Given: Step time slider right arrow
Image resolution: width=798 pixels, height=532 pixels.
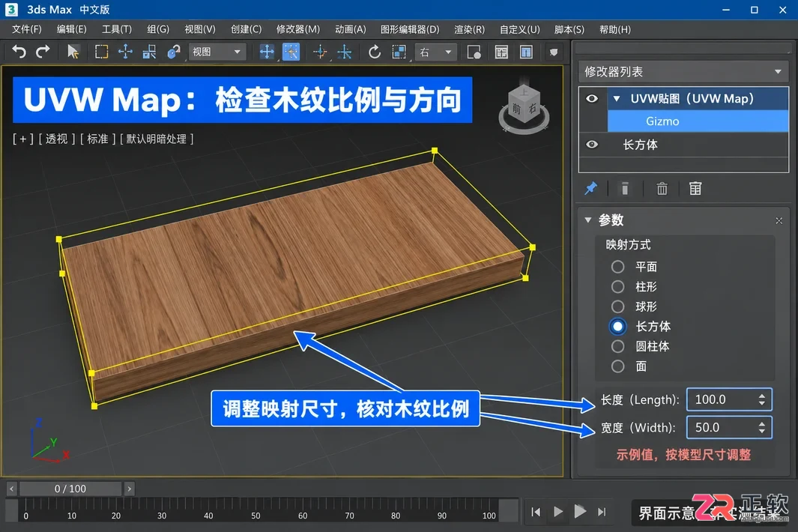Looking at the screenshot, I should 130,489.
